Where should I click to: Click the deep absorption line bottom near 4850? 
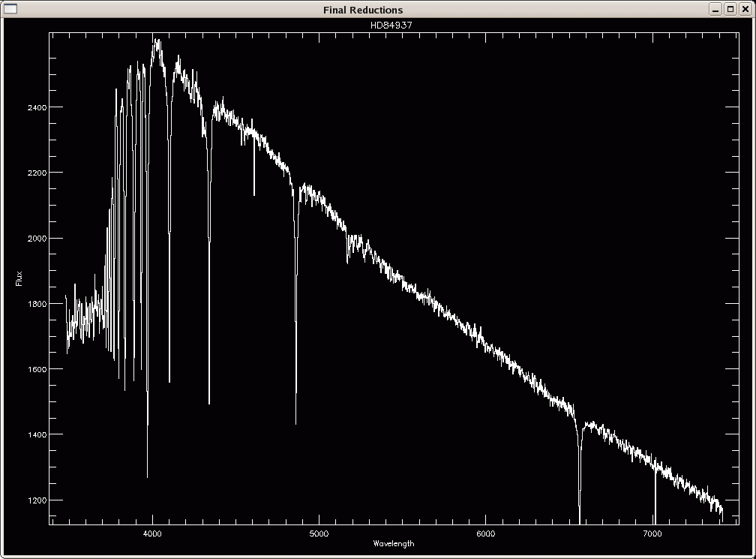pyautogui.click(x=295, y=422)
